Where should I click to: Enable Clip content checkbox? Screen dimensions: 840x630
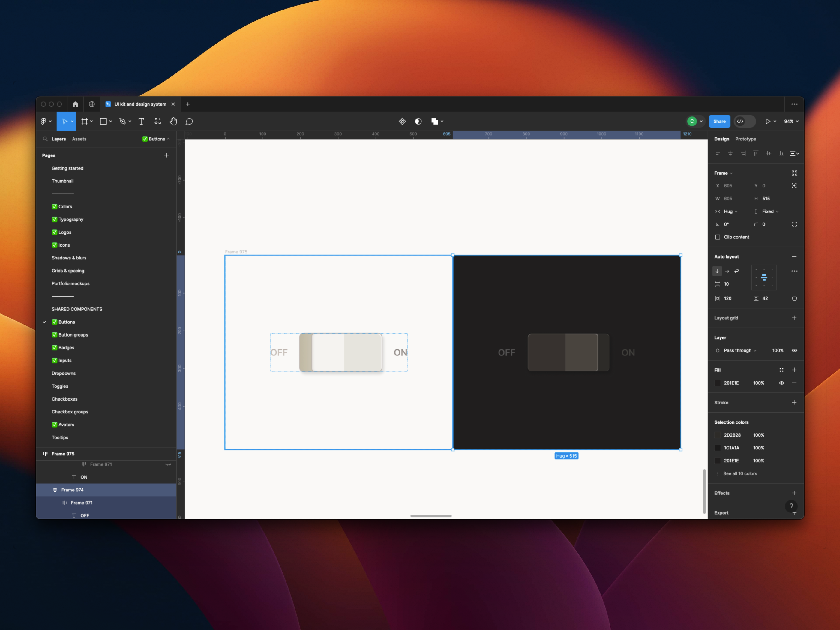(x=718, y=237)
